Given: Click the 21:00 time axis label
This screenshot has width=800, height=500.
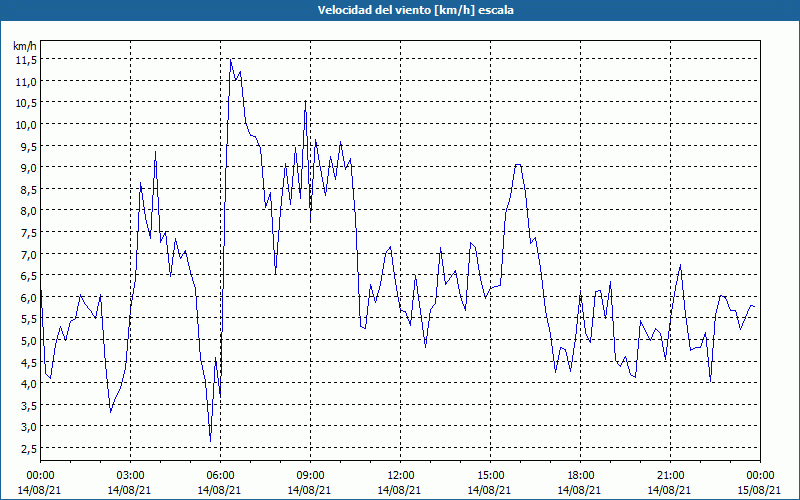Looking at the screenshot, I should point(670,476).
